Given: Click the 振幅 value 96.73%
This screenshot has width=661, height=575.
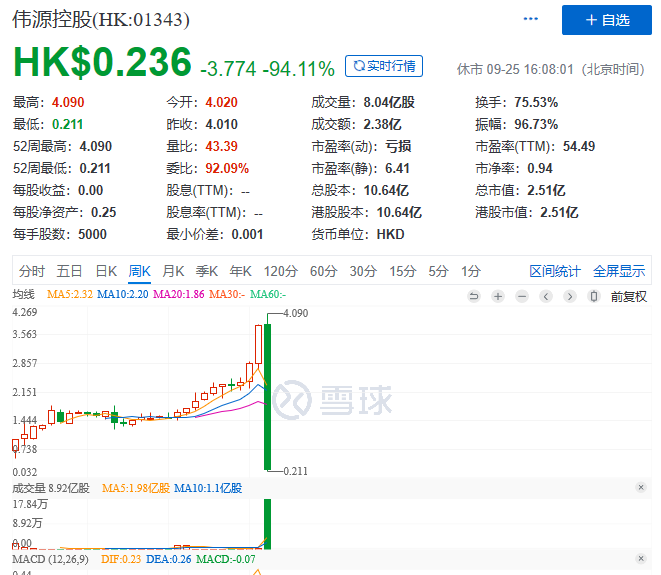Looking at the screenshot, I should (536, 124).
